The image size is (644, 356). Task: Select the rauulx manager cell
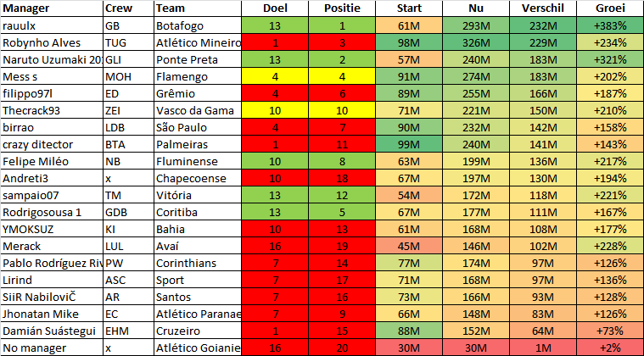tap(52, 25)
